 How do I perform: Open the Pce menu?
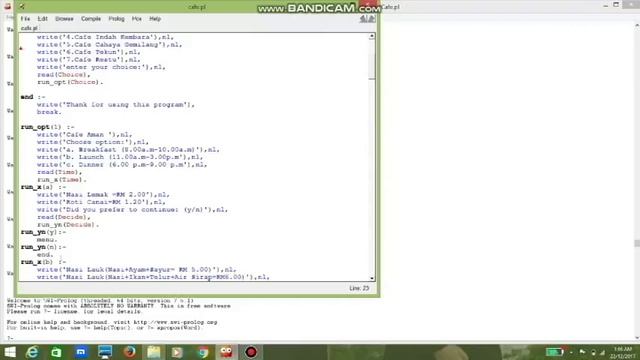[136, 19]
